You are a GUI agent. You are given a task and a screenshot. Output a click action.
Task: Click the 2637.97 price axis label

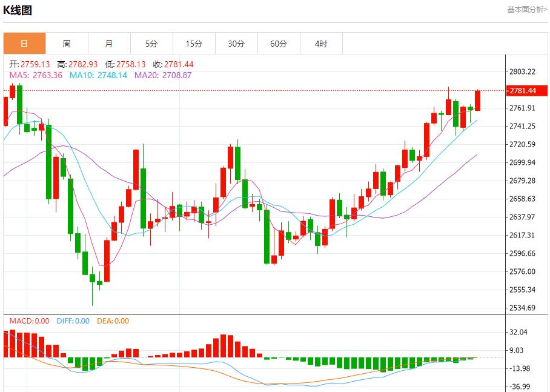click(522, 217)
